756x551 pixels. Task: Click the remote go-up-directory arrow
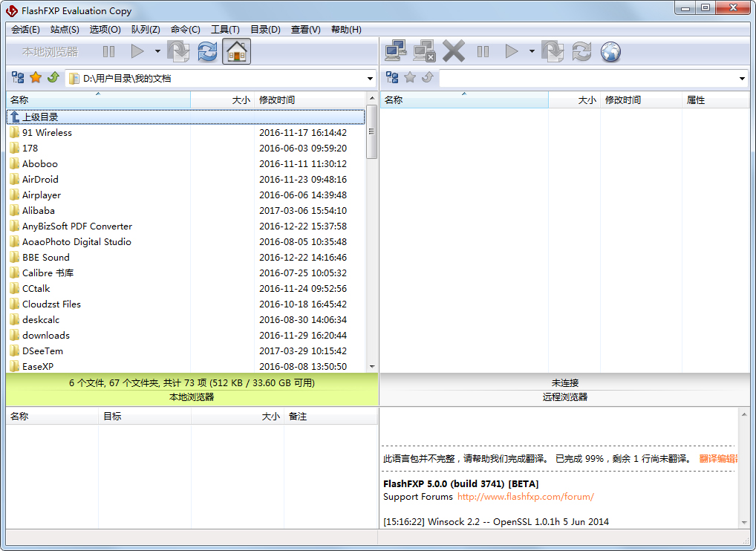[428, 77]
